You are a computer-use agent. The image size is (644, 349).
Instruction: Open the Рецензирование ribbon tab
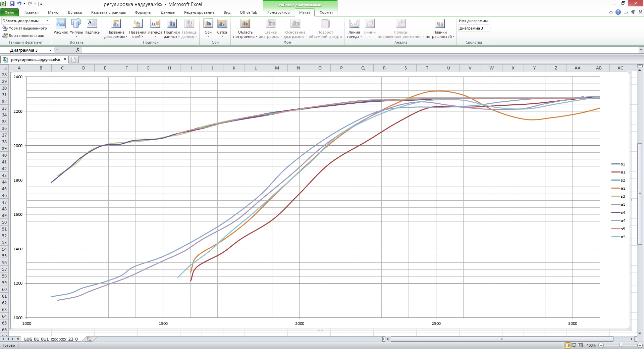click(x=199, y=12)
